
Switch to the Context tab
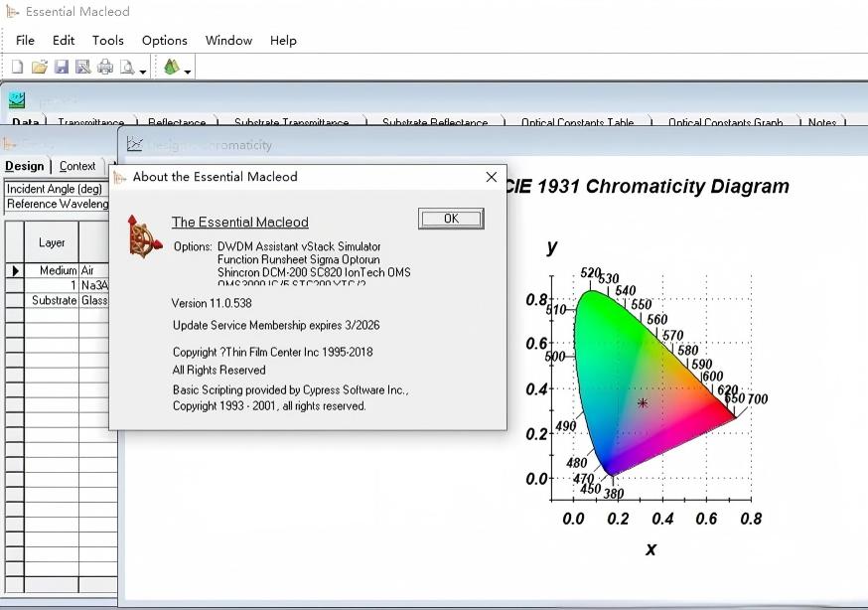click(78, 166)
